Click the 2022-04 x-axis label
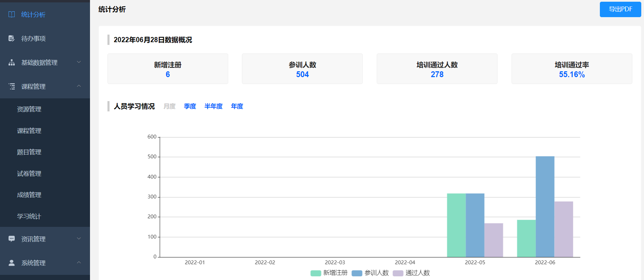Viewport: 644px width, 280px height. tap(405, 263)
